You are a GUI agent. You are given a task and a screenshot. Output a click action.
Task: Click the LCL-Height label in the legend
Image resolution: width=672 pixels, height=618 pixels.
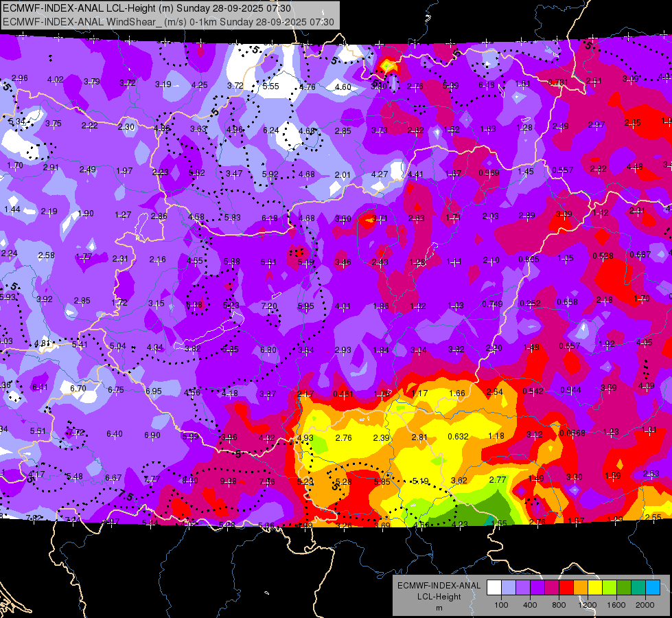tap(439, 597)
